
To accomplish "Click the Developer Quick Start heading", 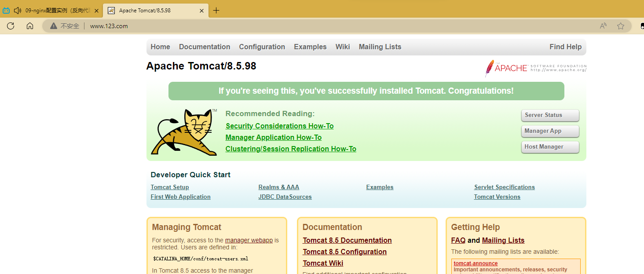I will 190,175.
